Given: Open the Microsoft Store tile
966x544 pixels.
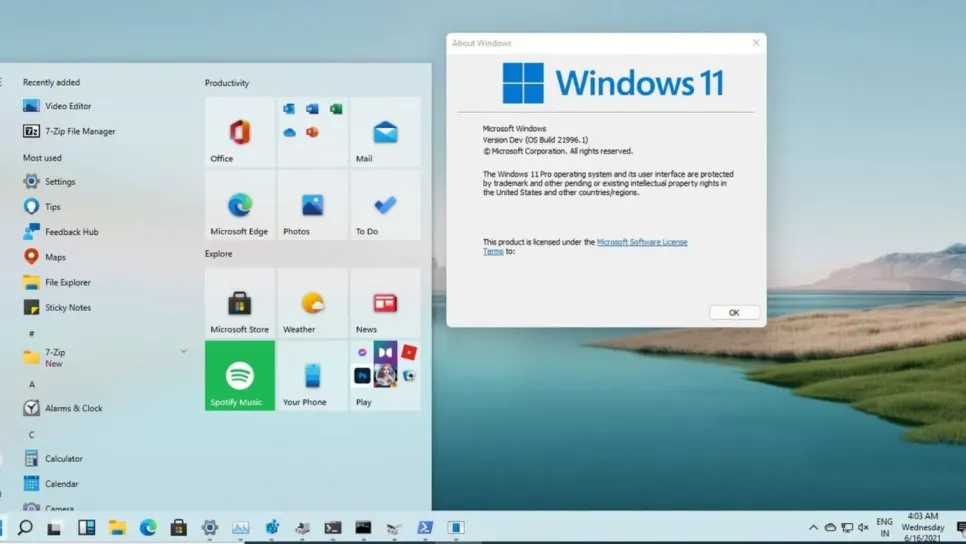Looking at the screenshot, I should coord(239,303).
